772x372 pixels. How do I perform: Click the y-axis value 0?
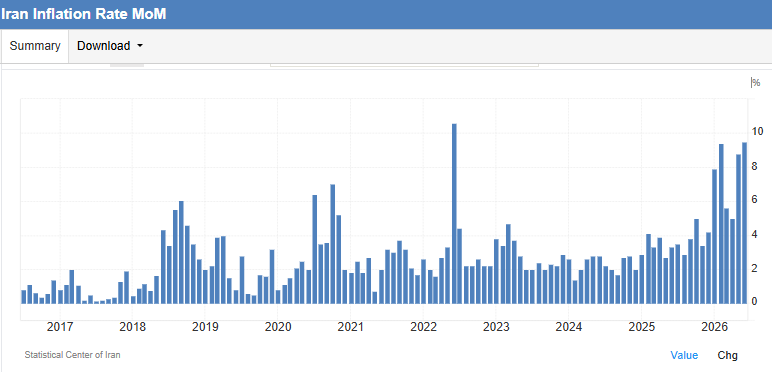754,302
